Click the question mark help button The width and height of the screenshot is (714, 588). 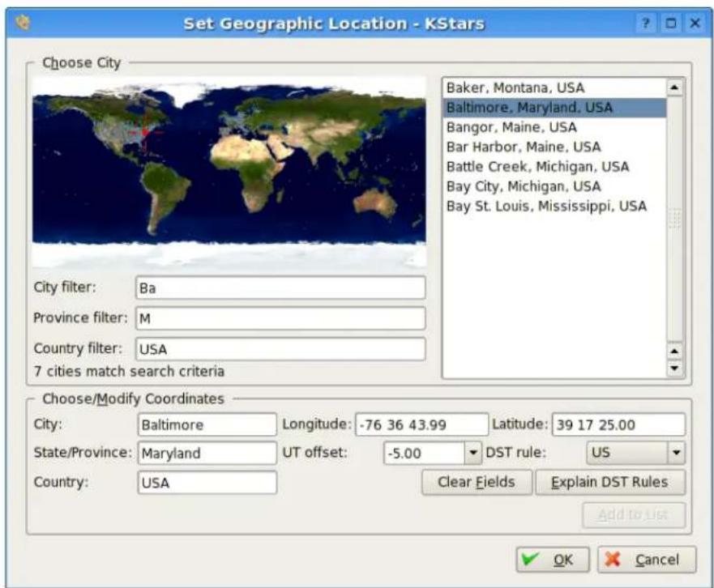[x=646, y=23]
